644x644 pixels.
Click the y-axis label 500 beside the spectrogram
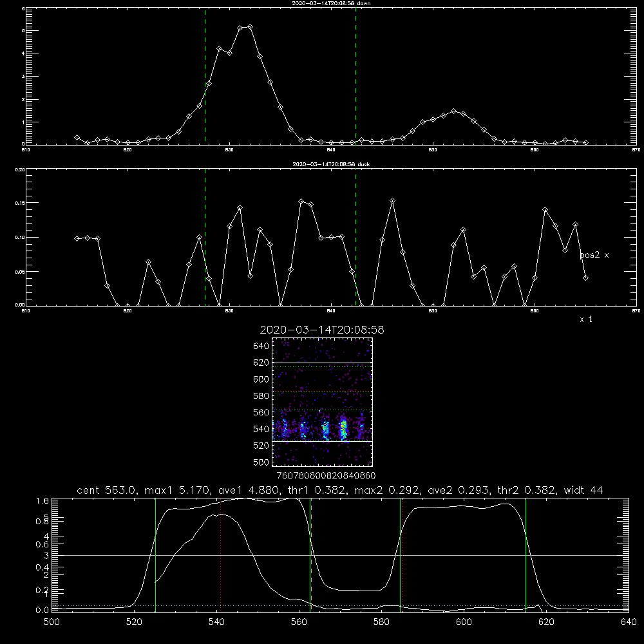pyautogui.click(x=261, y=462)
